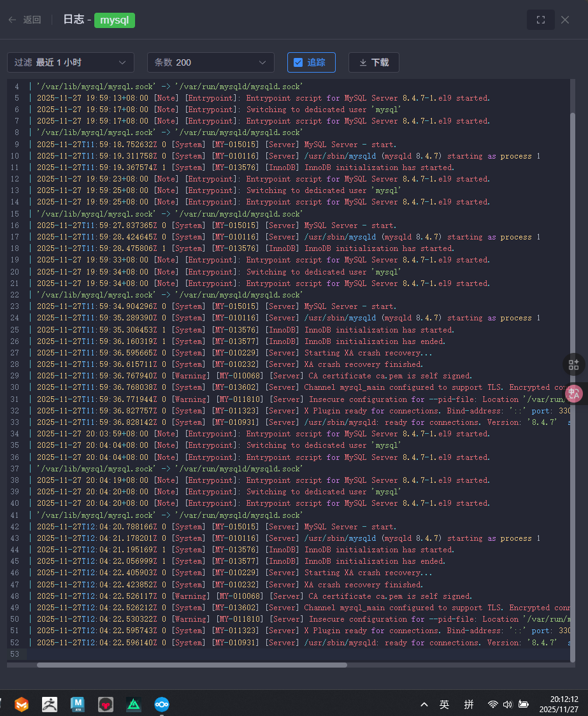Open the blue Nextcloud taskbar icon
This screenshot has height=716, width=588.
(162, 705)
